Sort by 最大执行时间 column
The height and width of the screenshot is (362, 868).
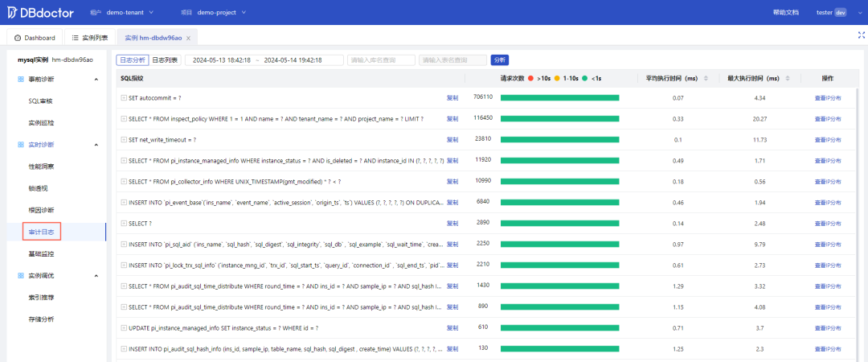click(788, 79)
